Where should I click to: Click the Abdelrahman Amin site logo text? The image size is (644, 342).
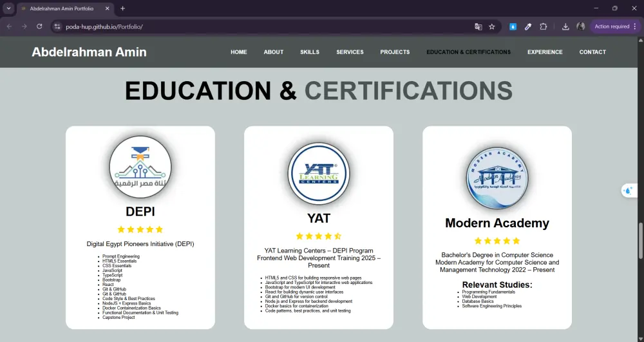tap(89, 52)
